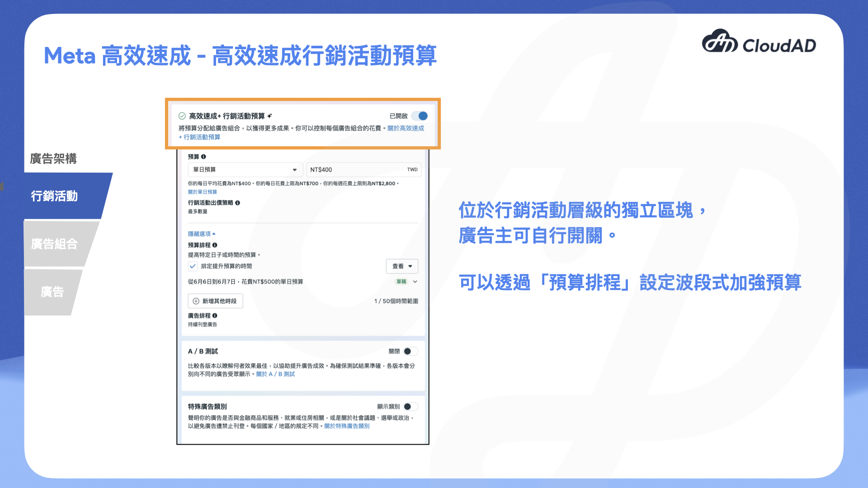868x488 pixels.
Task: Uncheck 排定提升預算的時間 checkbox
Action: [193, 266]
